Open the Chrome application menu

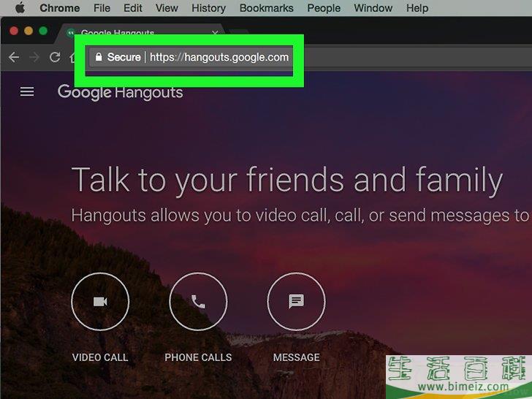click(x=60, y=8)
